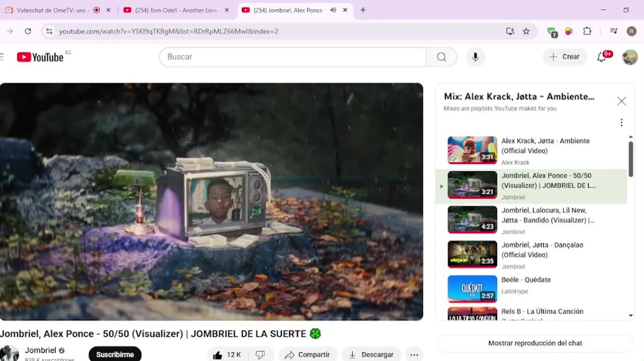
Task: Click the YouTube logo
Action: pos(40,57)
